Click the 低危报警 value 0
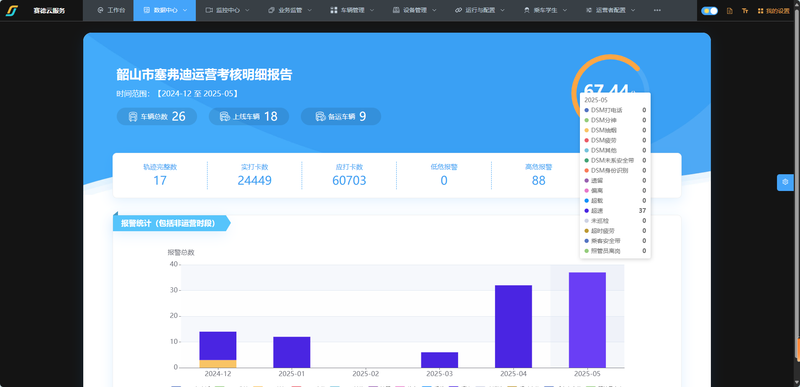This screenshot has width=800, height=387. click(444, 180)
